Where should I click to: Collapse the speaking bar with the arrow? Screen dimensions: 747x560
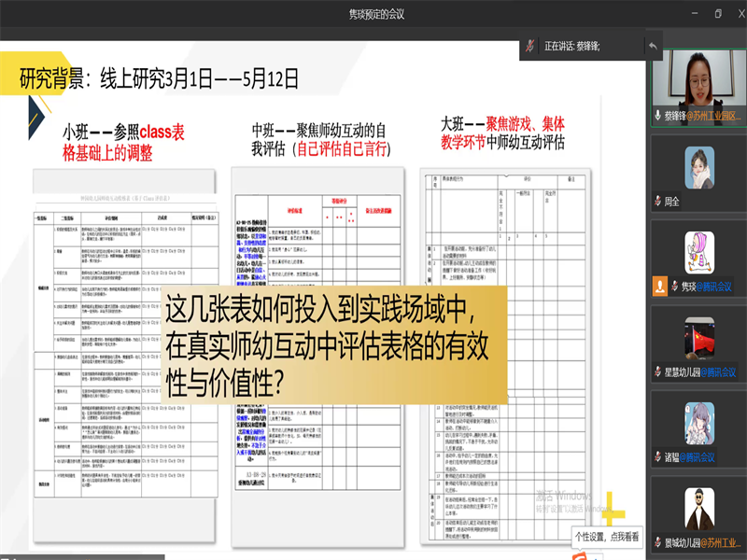tap(652, 46)
